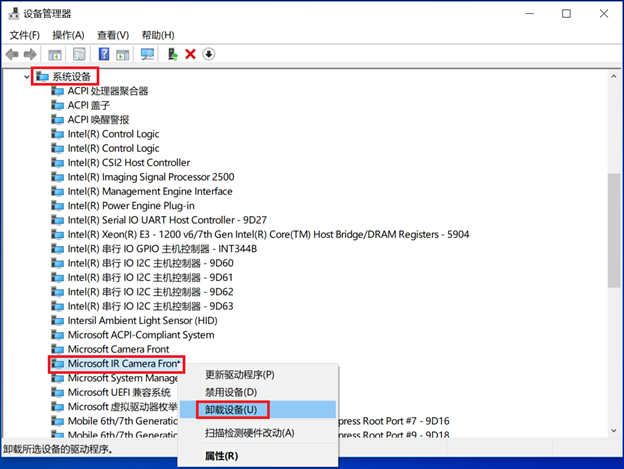Select Microsoft 虚拟驱动器枚举 device

click(123, 407)
